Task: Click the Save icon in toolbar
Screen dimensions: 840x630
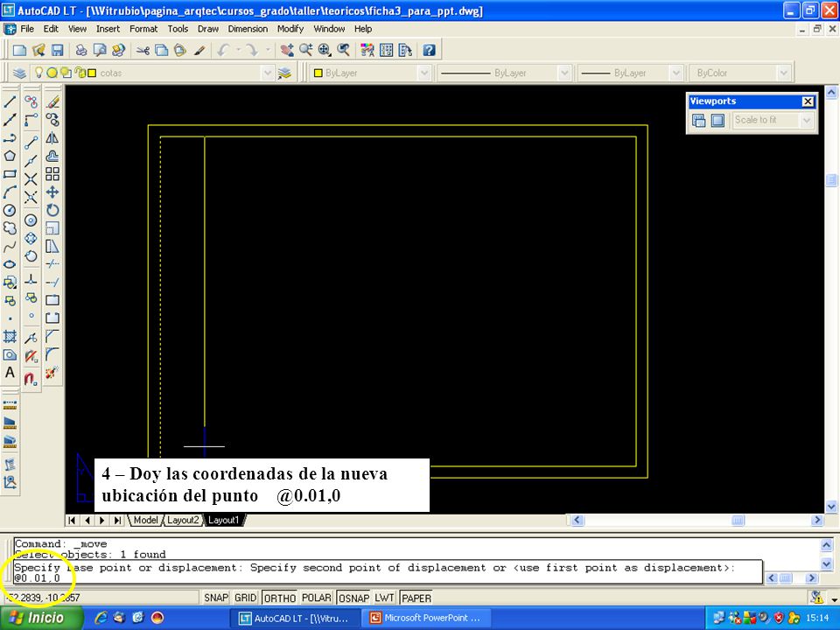Action: point(58,51)
